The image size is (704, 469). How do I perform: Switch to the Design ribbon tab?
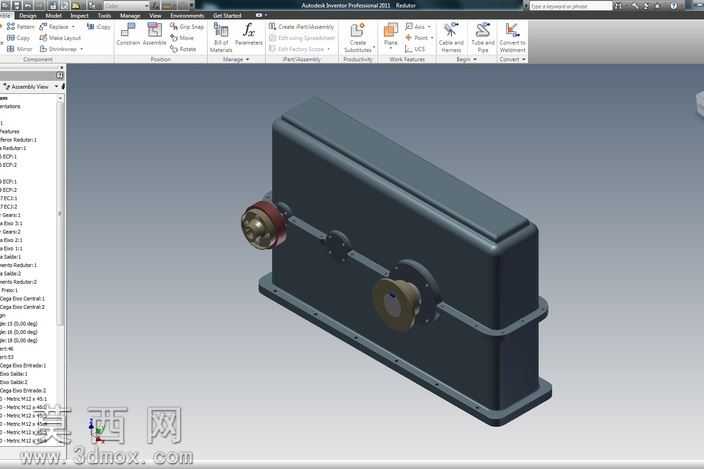(28, 15)
